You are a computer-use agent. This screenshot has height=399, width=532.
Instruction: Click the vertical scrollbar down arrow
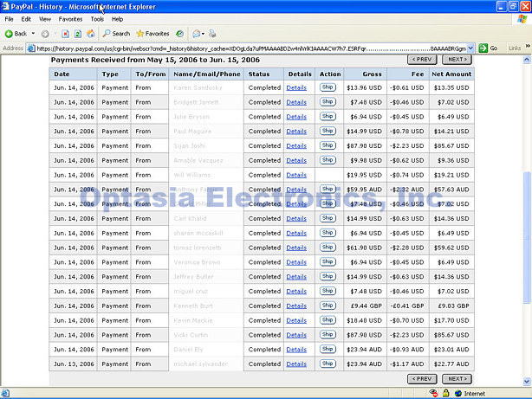coord(527,382)
